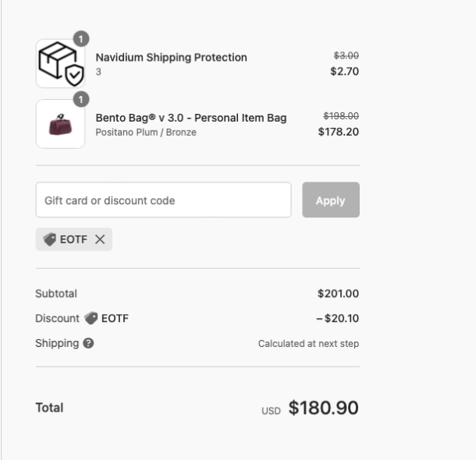The height and width of the screenshot is (460, 476).
Task: Remove the EOTF discount code
Action: (x=100, y=240)
